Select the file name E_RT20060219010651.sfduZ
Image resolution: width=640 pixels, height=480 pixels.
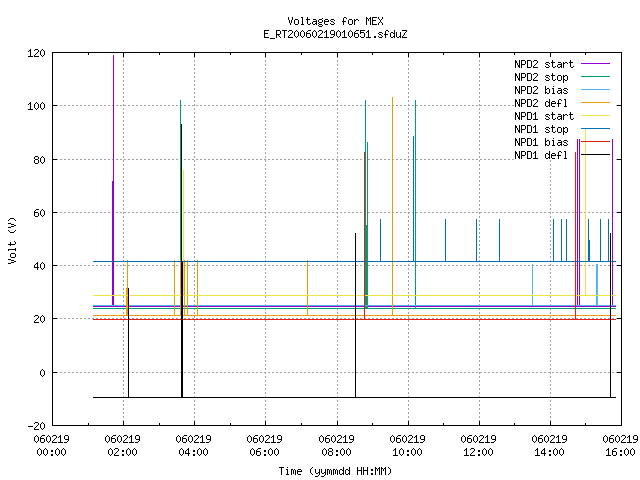tap(335, 34)
